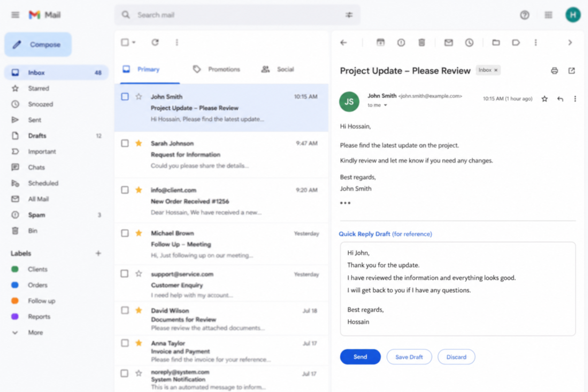Refresh the mail list

click(155, 42)
